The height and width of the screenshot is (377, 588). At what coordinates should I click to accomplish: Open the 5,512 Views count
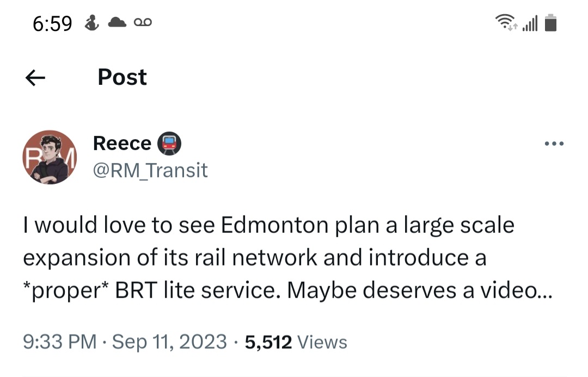tap(296, 342)
